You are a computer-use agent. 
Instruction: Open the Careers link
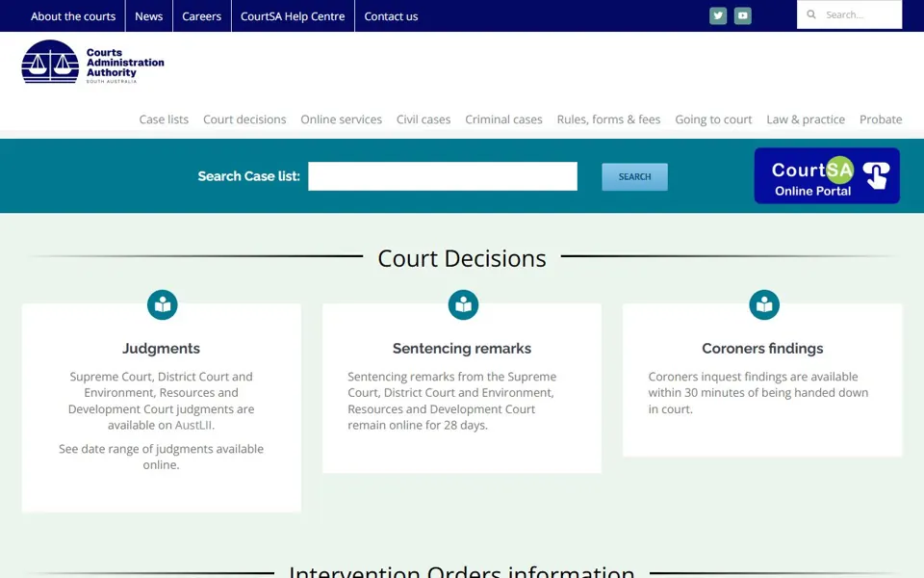201,16
